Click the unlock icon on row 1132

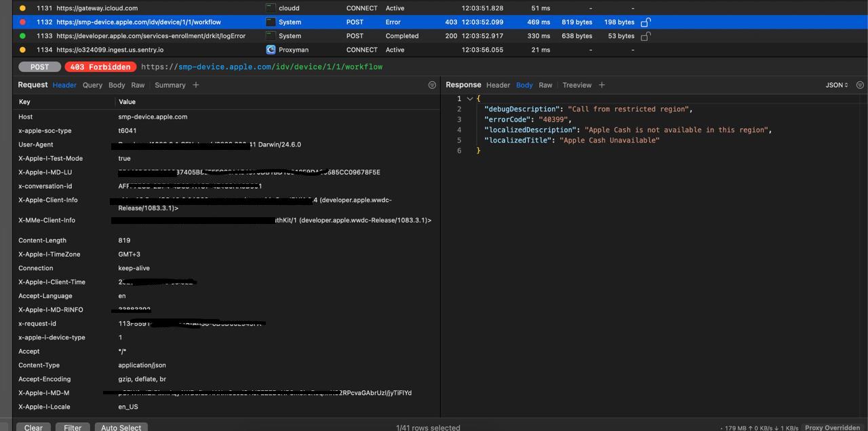pos(646,22)
